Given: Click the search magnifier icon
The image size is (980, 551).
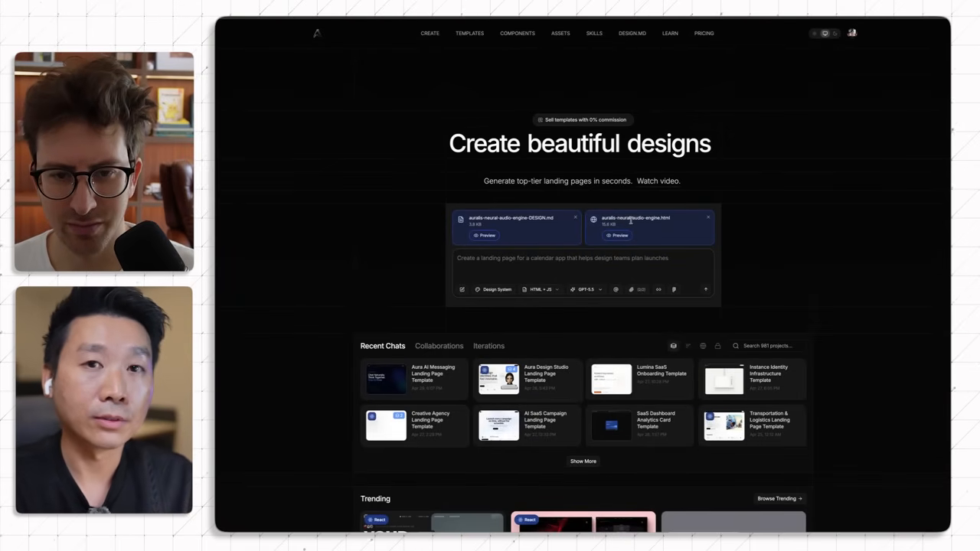Looking at the screenshot, I should click(736, 346).
